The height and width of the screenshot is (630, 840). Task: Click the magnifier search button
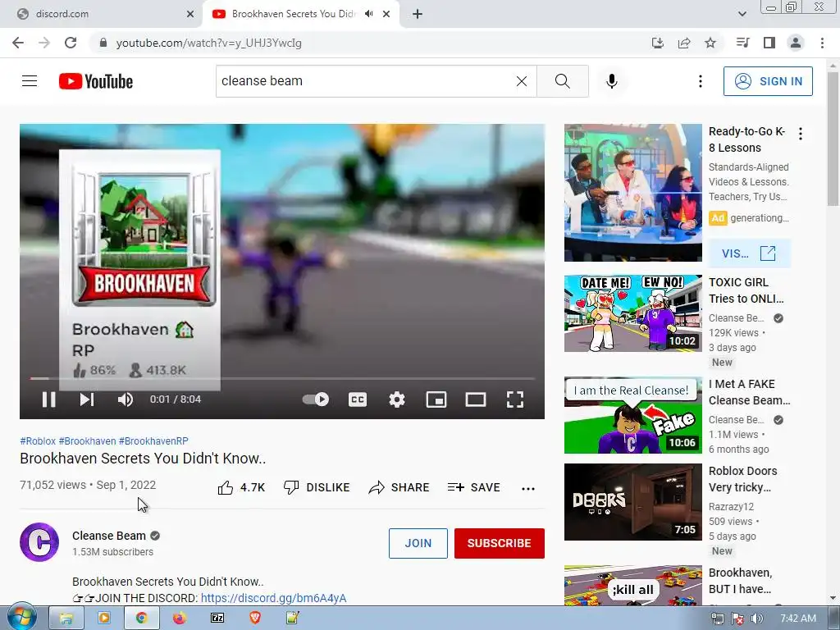click(563, 81)
